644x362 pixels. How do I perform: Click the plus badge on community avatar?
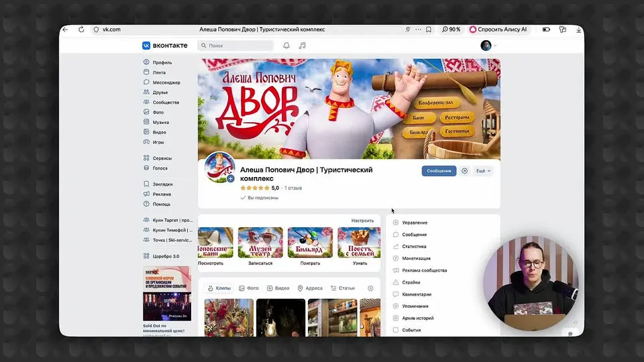[x=231, y=178]
